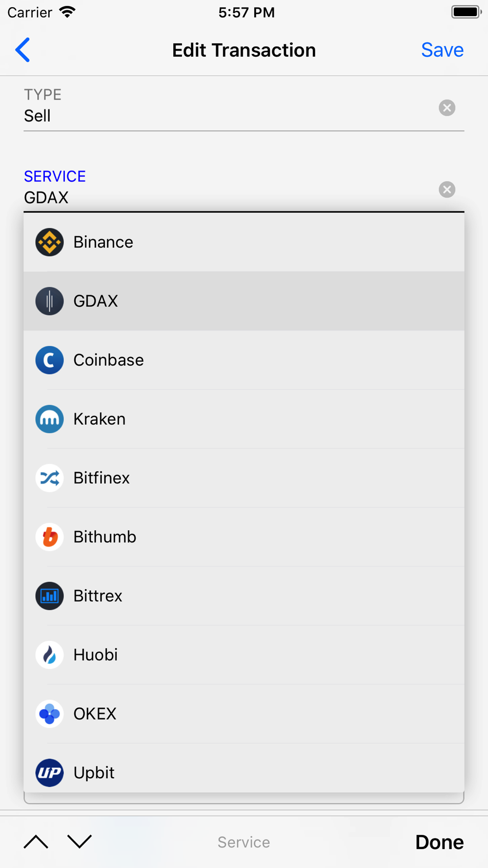
Task: Clear the Service field value
Action: click(x=447, y=189)
